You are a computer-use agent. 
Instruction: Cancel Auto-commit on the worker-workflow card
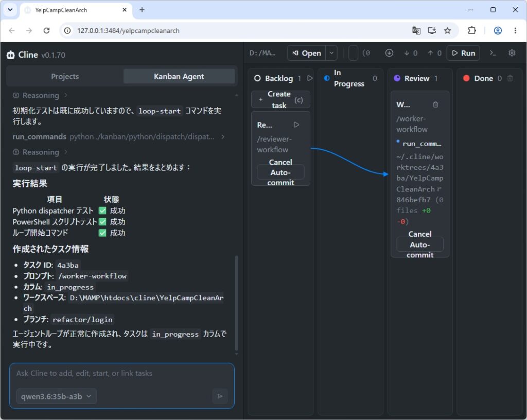click(x=420, y=244)
